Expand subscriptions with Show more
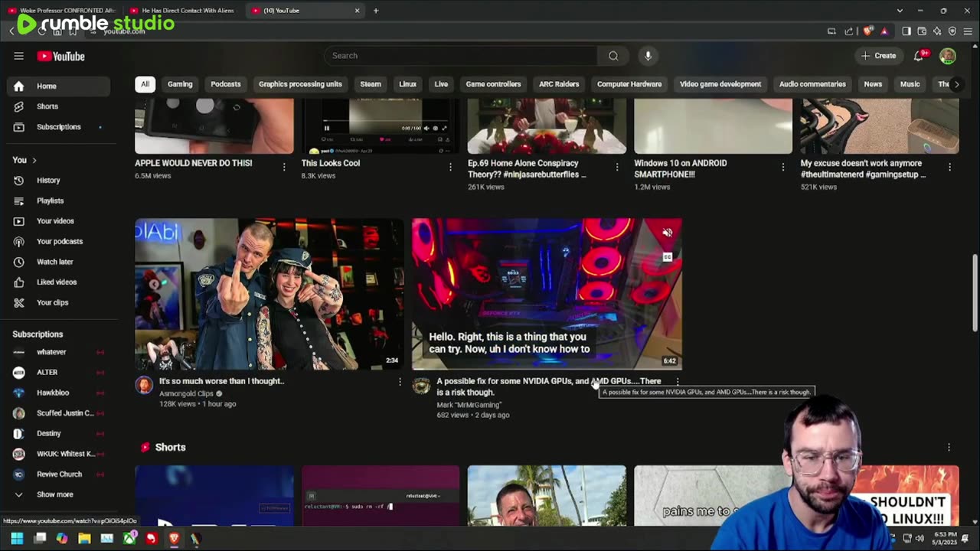980x551 pixels. coord(59,494)
